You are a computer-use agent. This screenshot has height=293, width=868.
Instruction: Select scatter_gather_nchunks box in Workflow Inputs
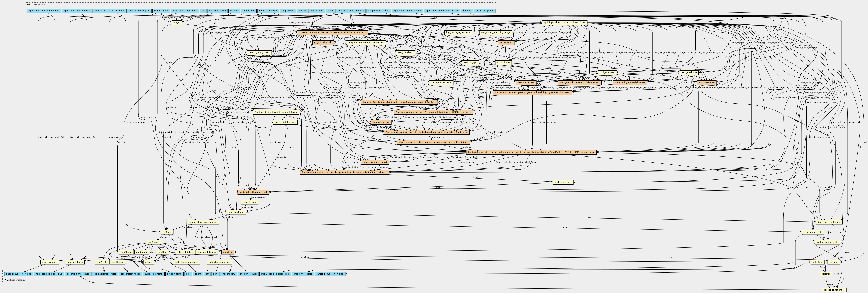click(351, 11)
